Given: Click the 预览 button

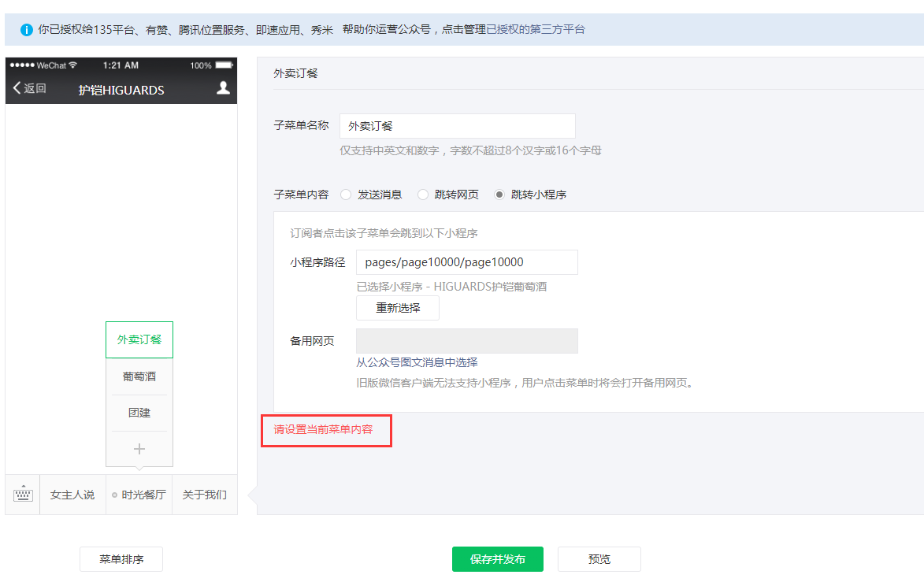Looking at the screenshot, I should [599, 559].
